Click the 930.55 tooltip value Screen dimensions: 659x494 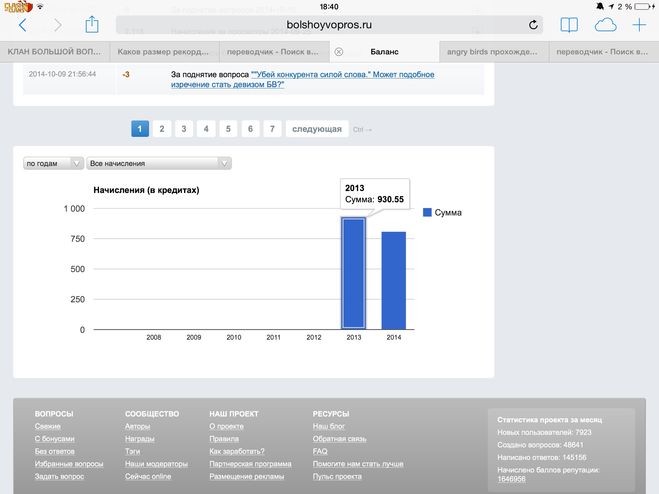tap(390, 199)
